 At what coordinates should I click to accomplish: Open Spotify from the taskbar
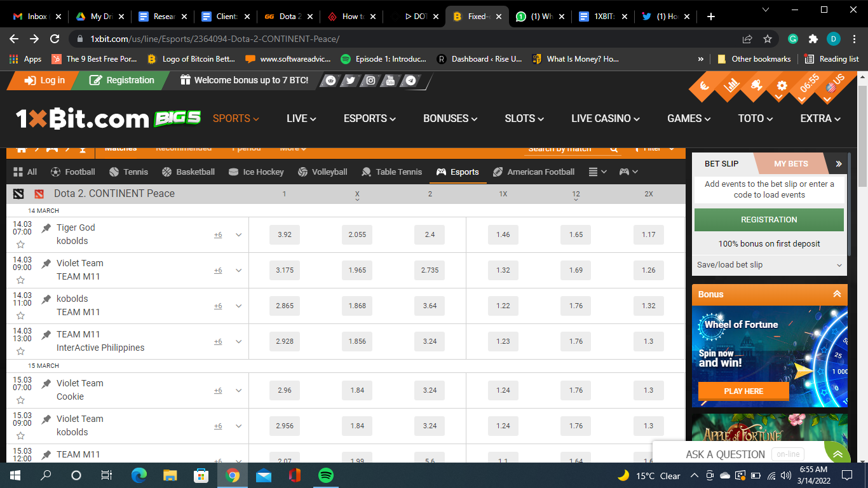click(x=326, y=475)
